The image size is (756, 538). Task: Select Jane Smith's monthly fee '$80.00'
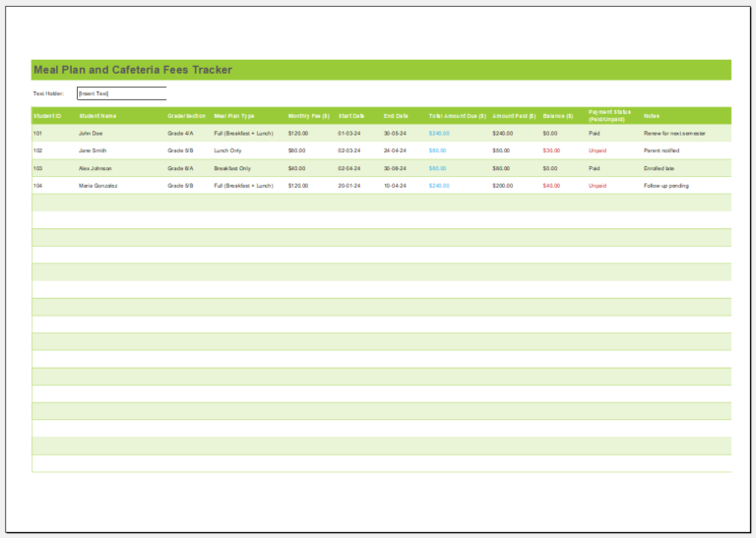pos(296,150)
